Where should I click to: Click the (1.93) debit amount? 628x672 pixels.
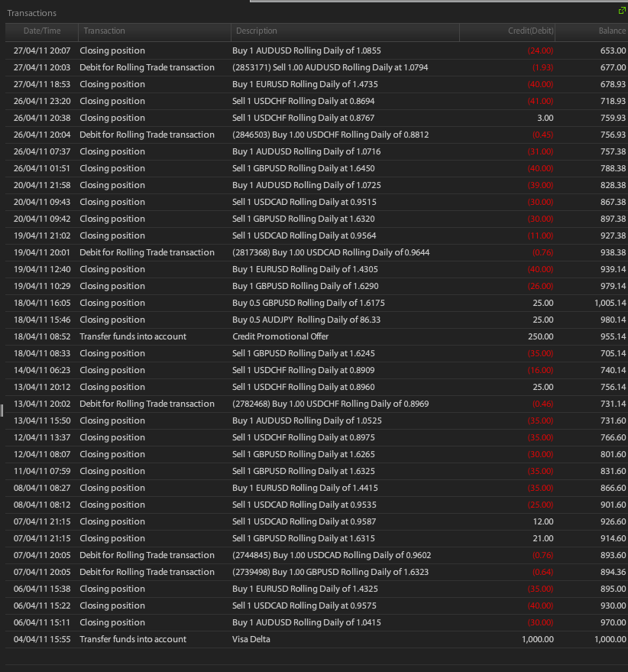click(x=542, y=67)
